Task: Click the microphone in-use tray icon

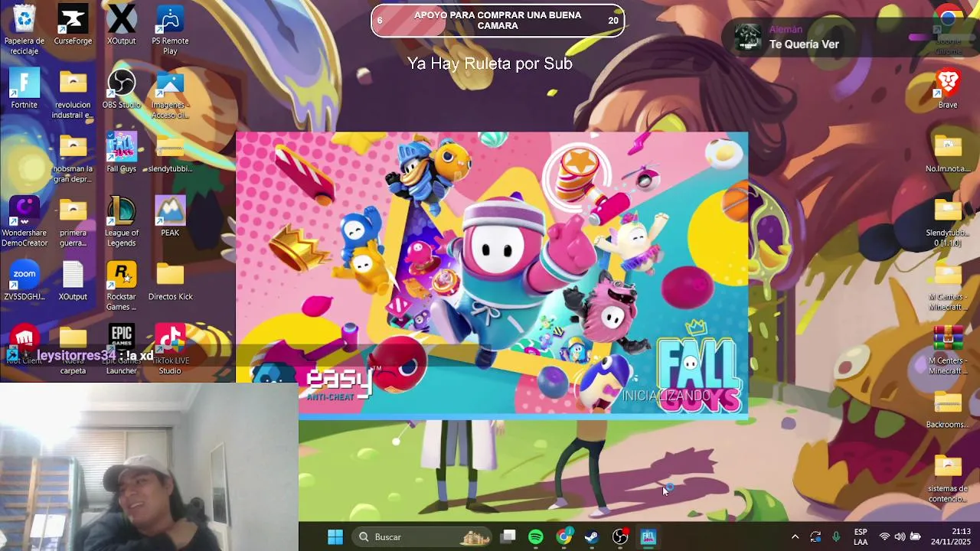Action: 836,536
